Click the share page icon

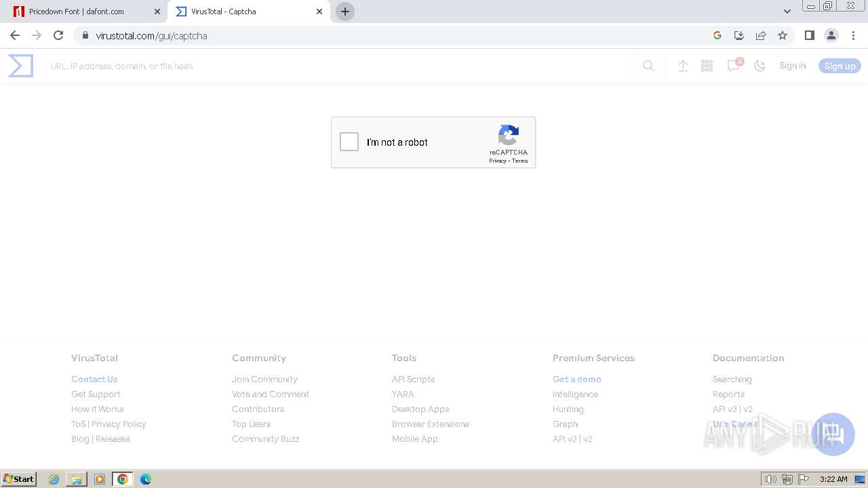pyautogui.click(x=761, y=35)
